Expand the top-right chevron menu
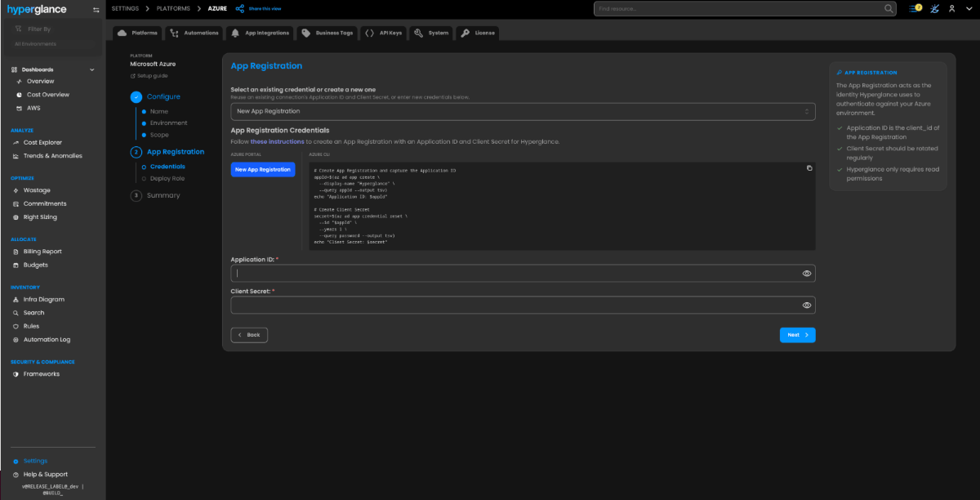 point(969,8)
